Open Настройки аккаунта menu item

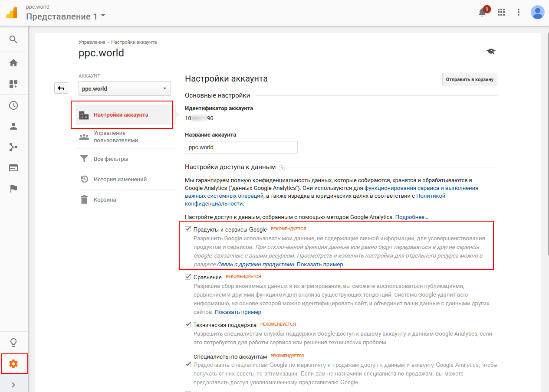tap(124, 115)
